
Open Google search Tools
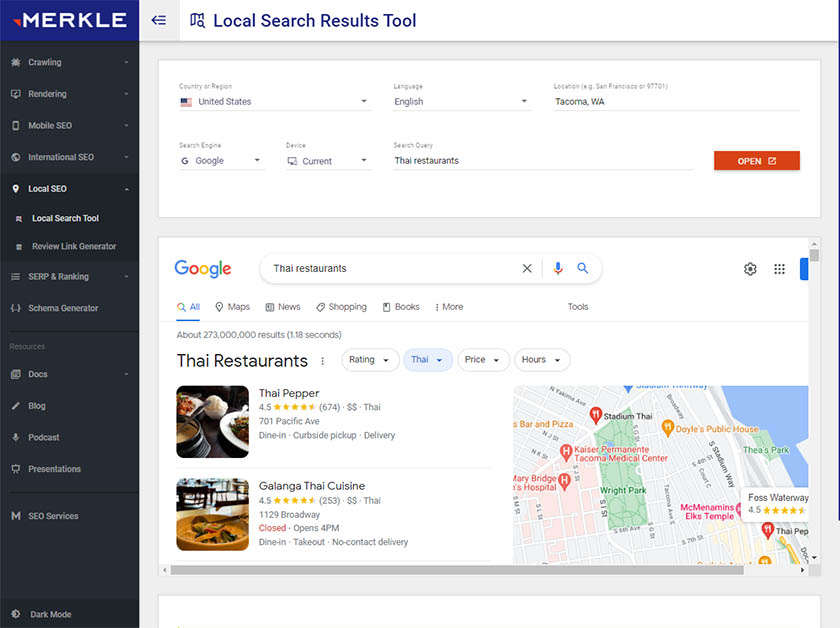click(578, 307)
